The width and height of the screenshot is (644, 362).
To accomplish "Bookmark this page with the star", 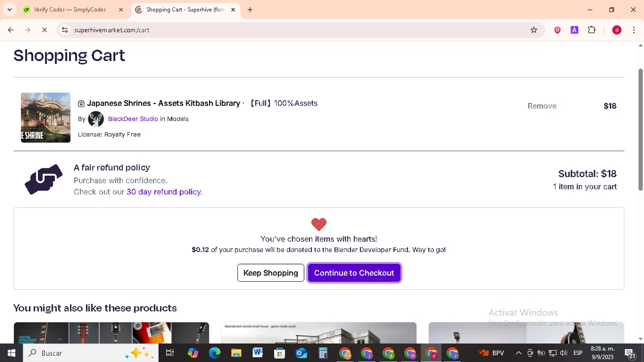I will (x=534, y=30).
